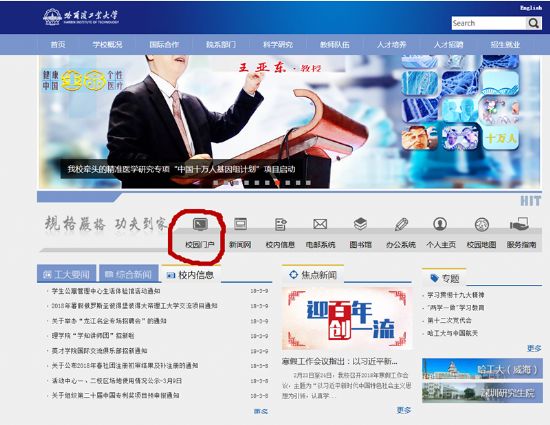Viewport: 550px width, 425px height.
Task: Open the 电邮系统 envelope icon
Action: (x=320, y=224)
